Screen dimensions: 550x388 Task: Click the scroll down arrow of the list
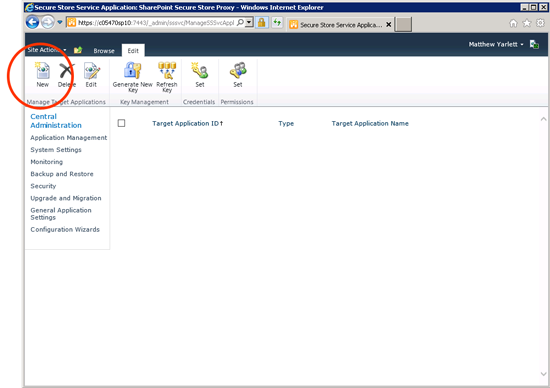tap(543, 374)
